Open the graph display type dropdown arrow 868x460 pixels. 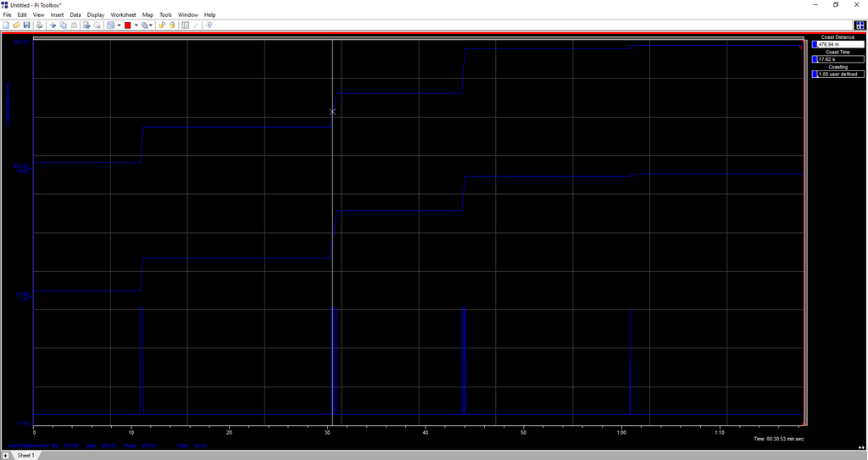point(119,25)
